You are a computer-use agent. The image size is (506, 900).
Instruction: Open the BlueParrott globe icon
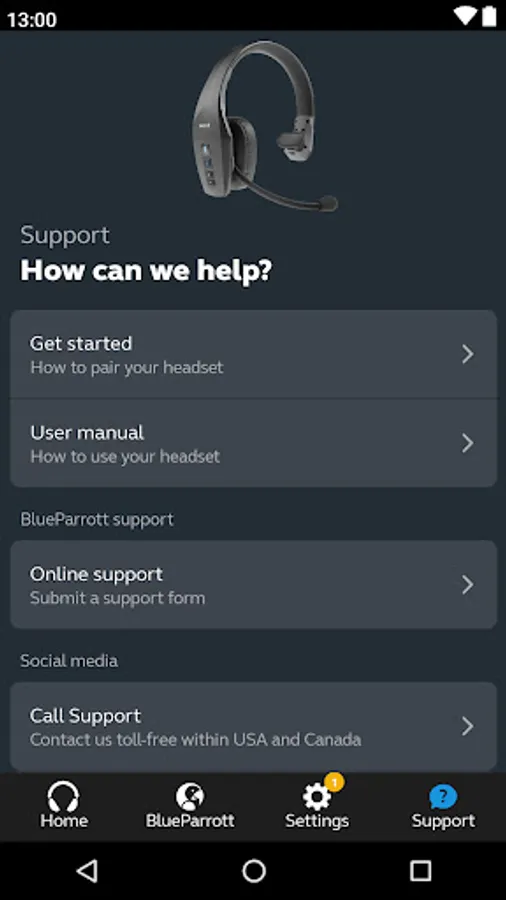tap(190, 797)
